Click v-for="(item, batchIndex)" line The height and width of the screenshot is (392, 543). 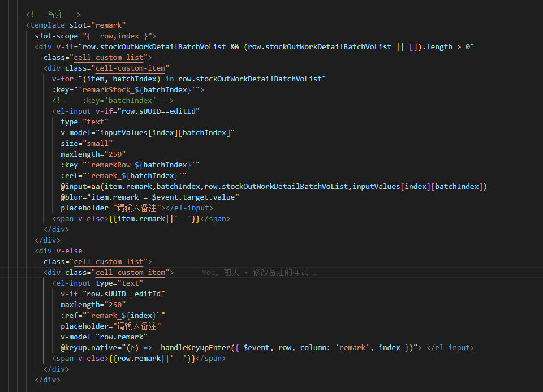pyautogui.click(x=189, y=79)
